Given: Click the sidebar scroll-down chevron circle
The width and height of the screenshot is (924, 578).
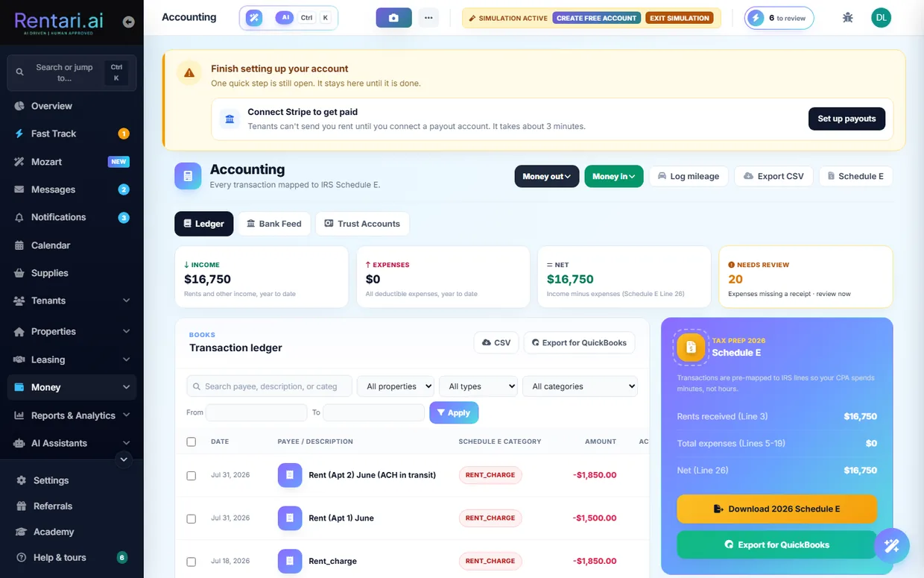Looking at the screenshot, I should click(x=124, y=459).
